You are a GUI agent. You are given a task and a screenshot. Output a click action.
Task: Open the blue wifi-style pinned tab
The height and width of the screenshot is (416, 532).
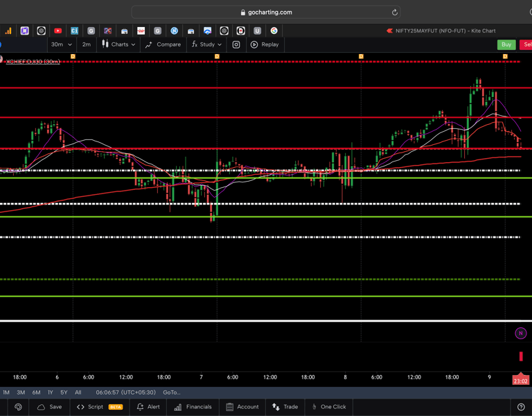coord(207,31)
